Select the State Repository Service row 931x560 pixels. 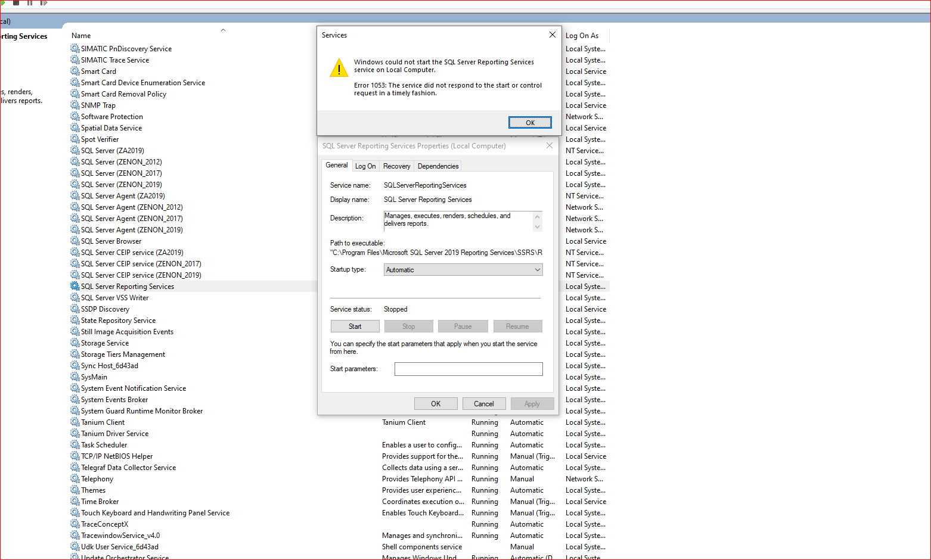(x=118, y=320)
